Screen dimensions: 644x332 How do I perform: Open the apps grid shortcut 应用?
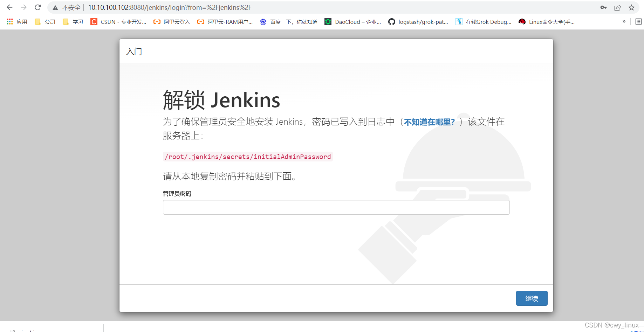tap(17, 22)
